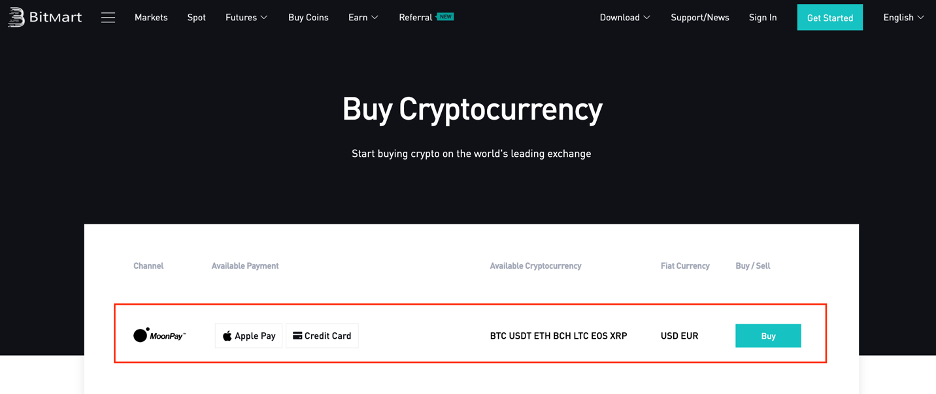Open the English language selector

pyautogui.click(x=903, y=17)
